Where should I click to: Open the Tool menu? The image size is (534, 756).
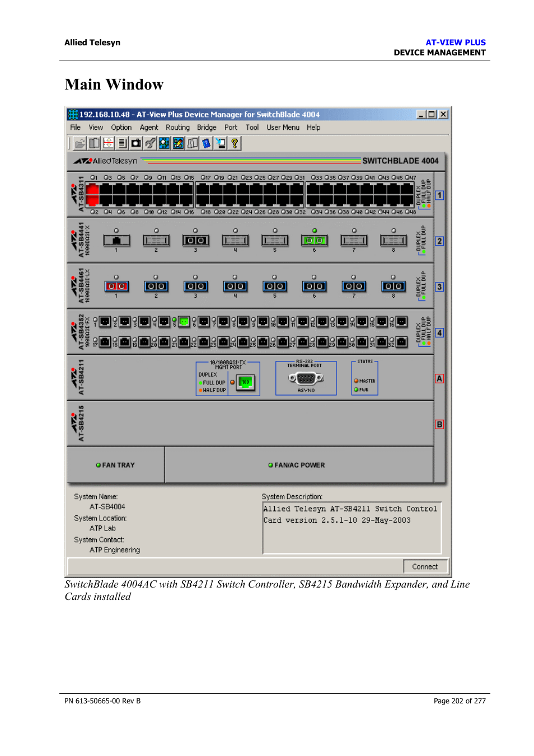tap(252, 128)
